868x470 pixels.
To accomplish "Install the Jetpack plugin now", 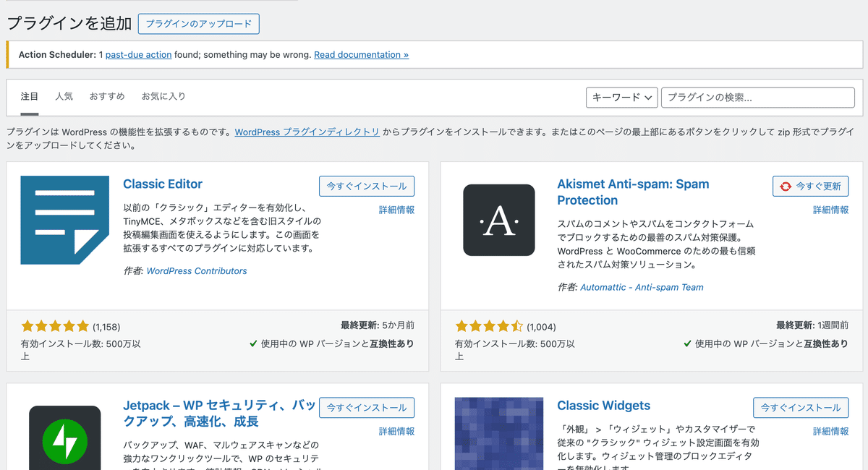I will (367, 407).
